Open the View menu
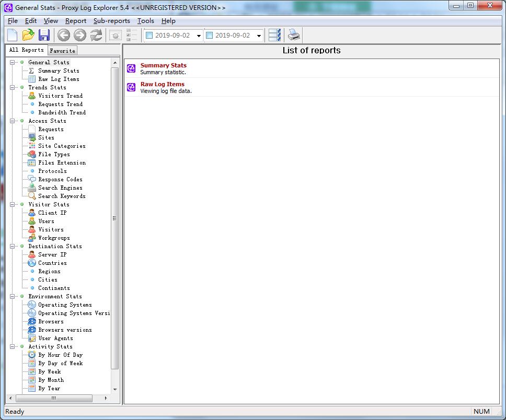This screenshot has height=420, width=506. 51,21
